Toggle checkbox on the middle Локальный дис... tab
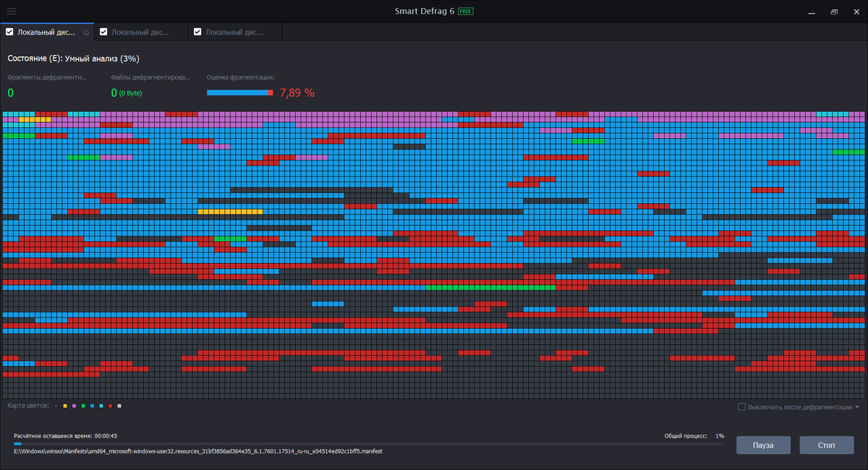868x470 pixels. point(103,32)
